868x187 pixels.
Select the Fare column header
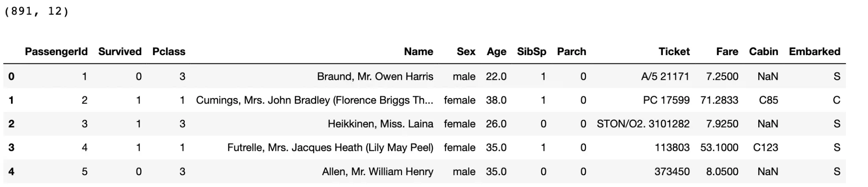727,52
